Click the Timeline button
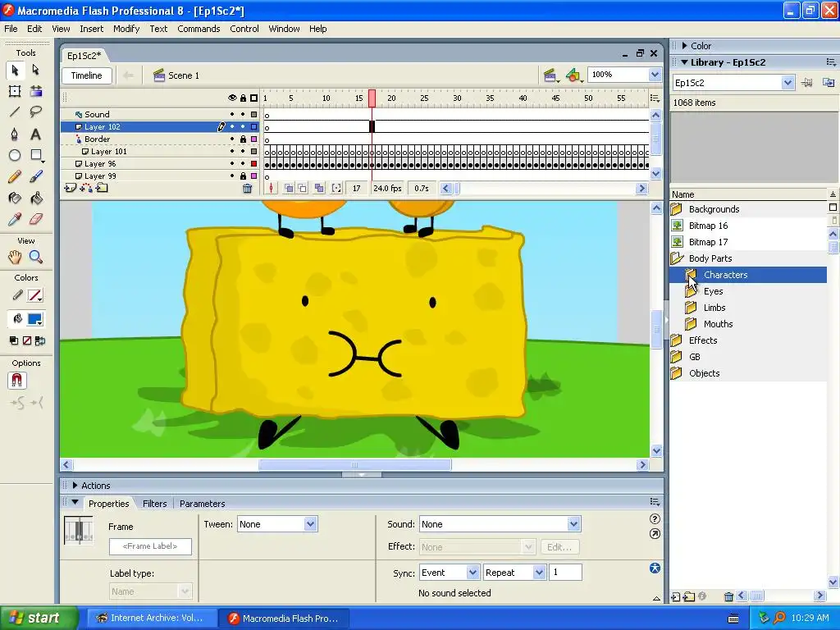The height and width of the screenshot is (630, 840). coord(87,75)
